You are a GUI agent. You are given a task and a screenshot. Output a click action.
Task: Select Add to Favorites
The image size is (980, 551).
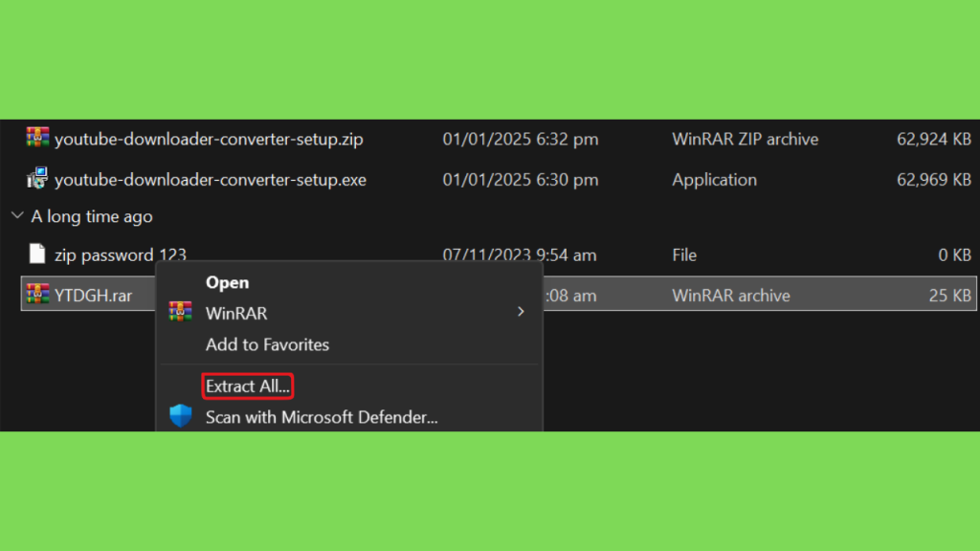click(267, 344)
